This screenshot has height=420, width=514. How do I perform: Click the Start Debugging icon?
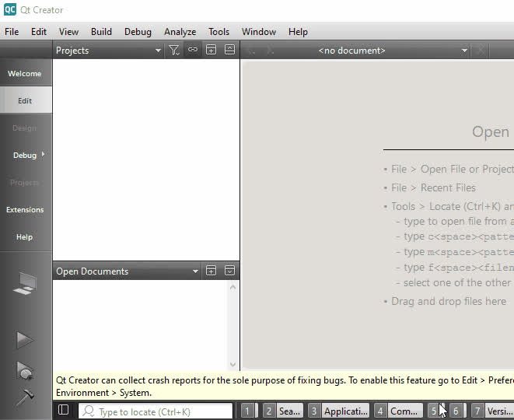click(x=25, y=370)
